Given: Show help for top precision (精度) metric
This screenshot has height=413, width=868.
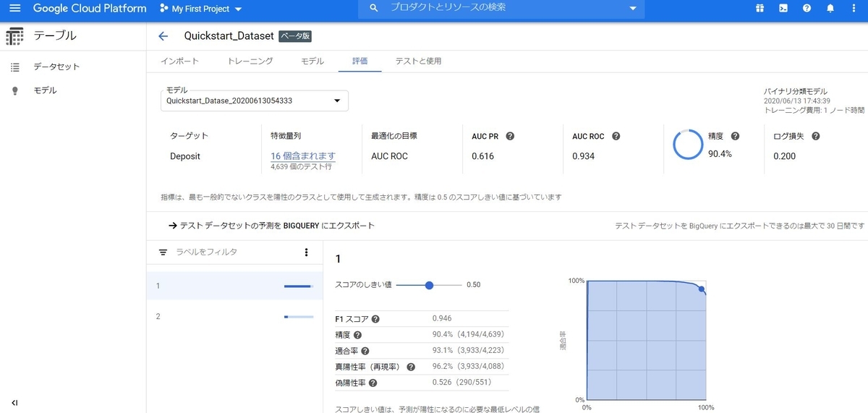Looking at the screenshot, I should pos(735,136).
